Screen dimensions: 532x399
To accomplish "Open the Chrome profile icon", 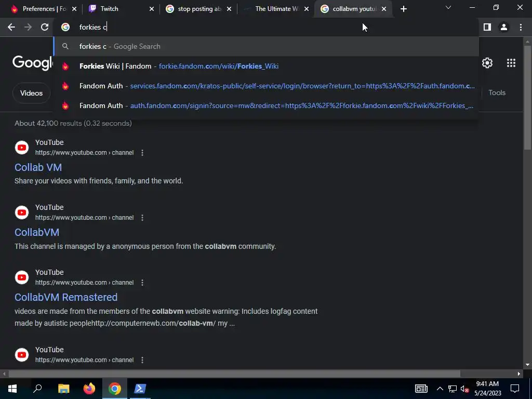I will 504,27.
